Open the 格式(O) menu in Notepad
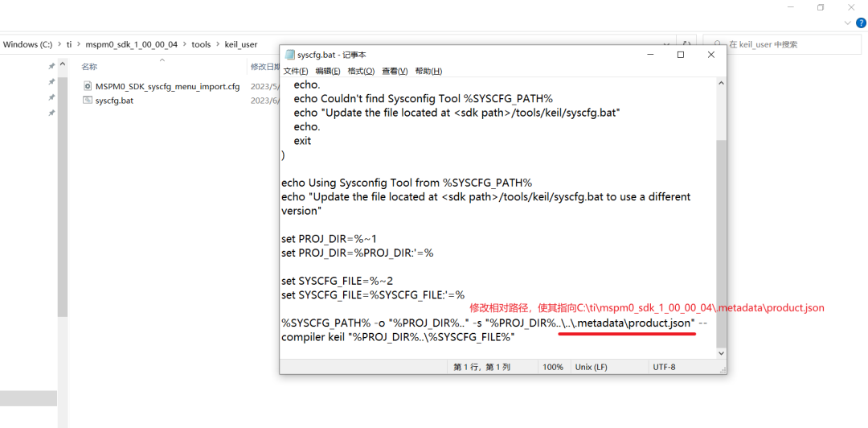 tap(361, 72)
